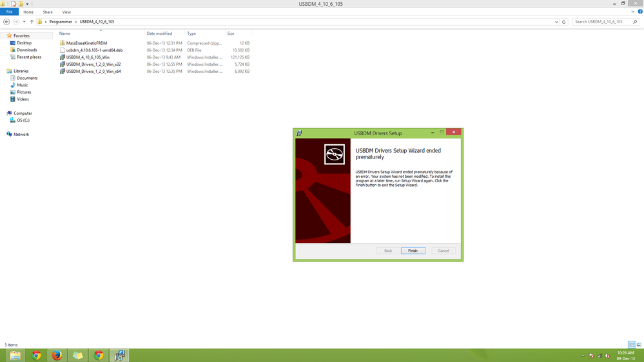Select the usbdm_4.10.6.105-1-amd64.deb file
The height and width of the screenshot is (362, 644).
[x=95, y=50]
